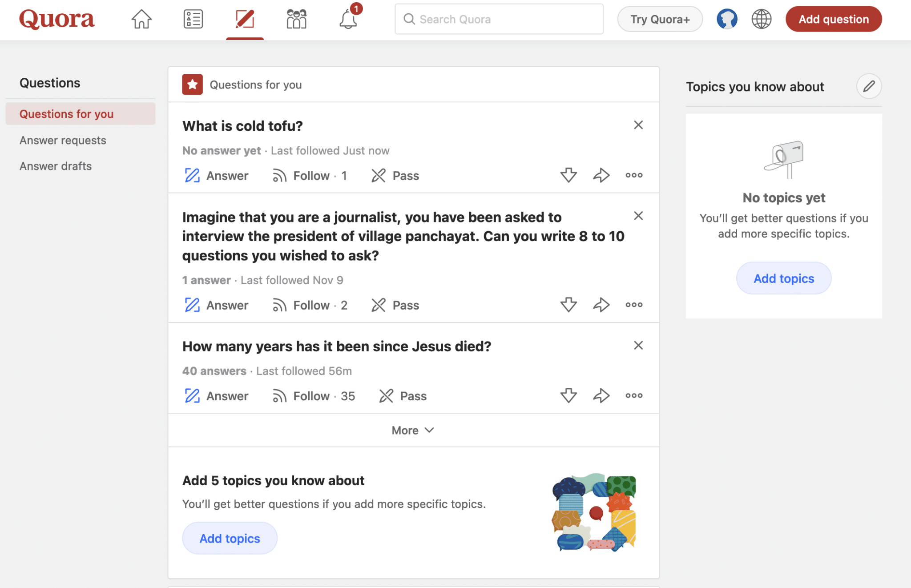Viewport: 911px width, 588px height.
Task: Click the colorful speech bubbles illustration
Action: [594, 512]
